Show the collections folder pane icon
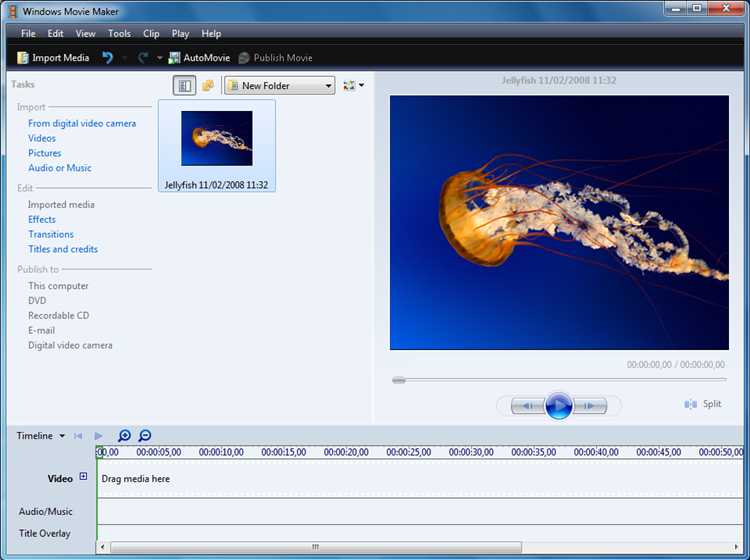750x560 pixels. pyautogui.click(x=208, y=86)
